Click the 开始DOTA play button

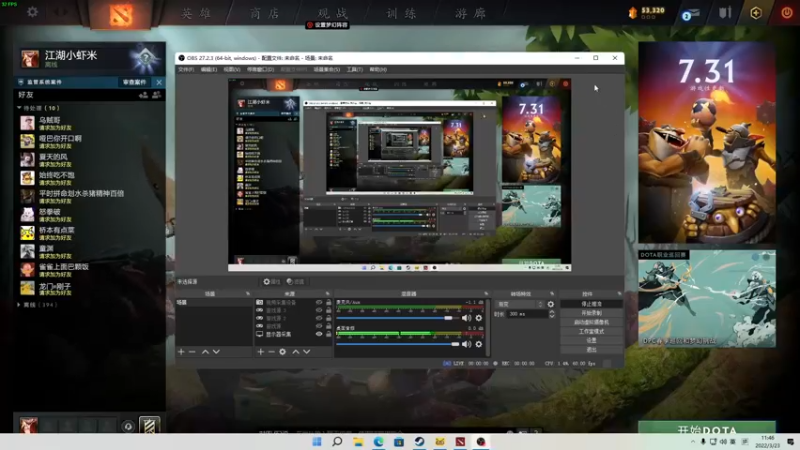[x=707, y=429]
